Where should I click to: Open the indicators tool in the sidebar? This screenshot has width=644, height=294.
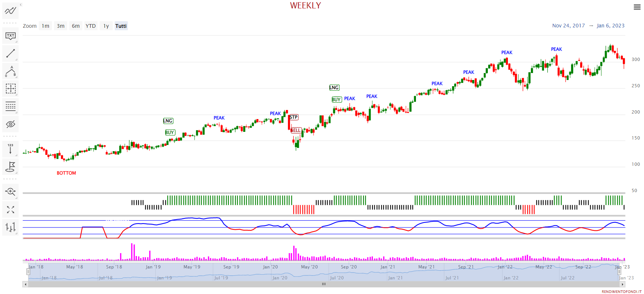click(10, 11)
